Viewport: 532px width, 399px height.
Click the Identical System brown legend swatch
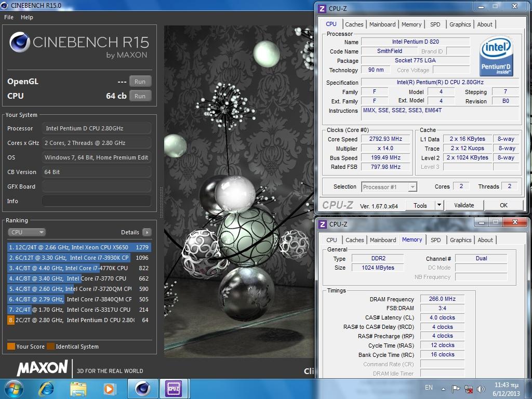(50, 347)
